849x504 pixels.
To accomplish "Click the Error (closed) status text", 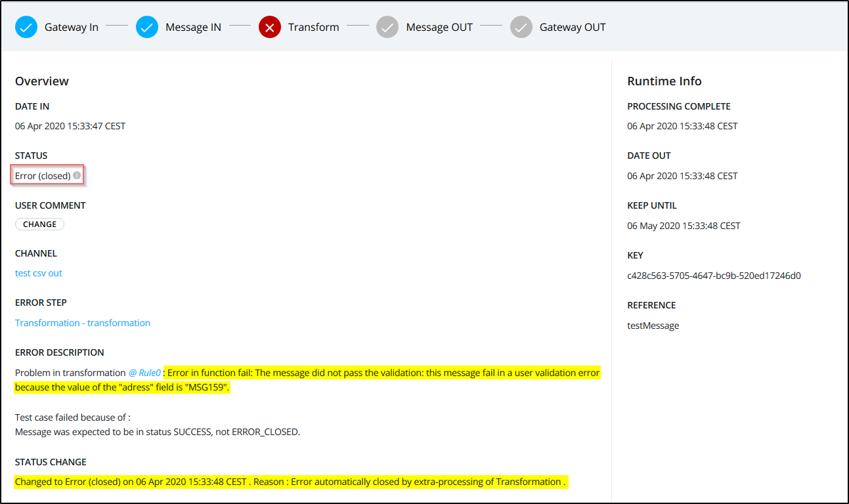I will coord(43,176).
